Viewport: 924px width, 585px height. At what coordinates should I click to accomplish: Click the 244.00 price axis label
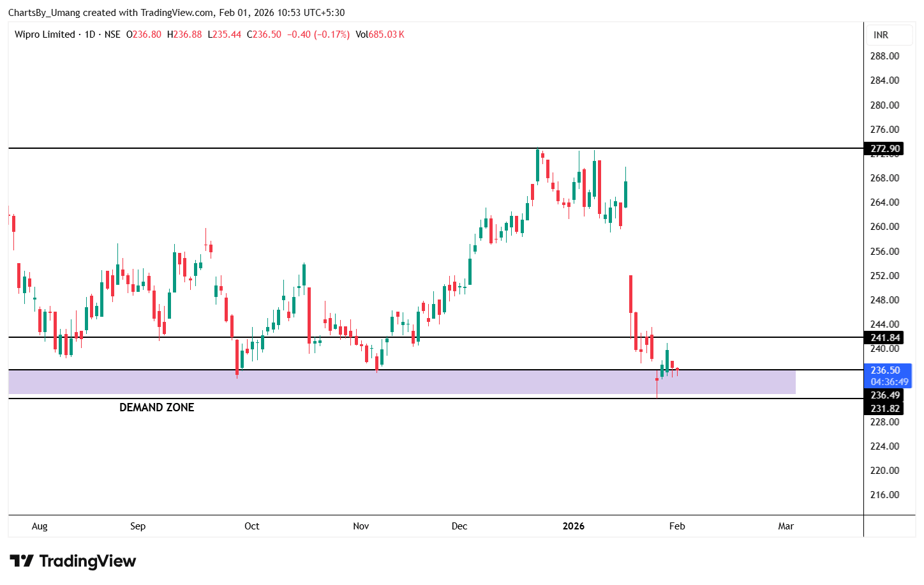(x=885, y=324)
